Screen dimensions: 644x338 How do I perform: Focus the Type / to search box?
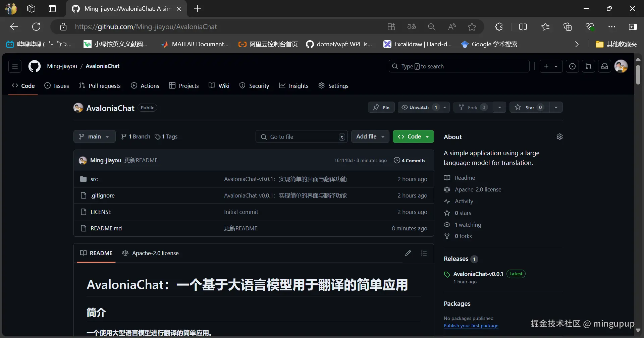(x=459, y=66)
